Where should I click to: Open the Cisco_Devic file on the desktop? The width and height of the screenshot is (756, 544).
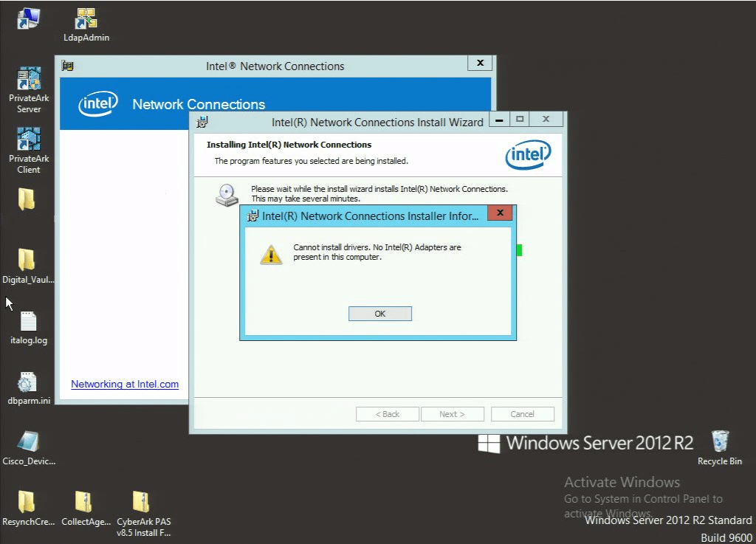click(x=29, y=441)
